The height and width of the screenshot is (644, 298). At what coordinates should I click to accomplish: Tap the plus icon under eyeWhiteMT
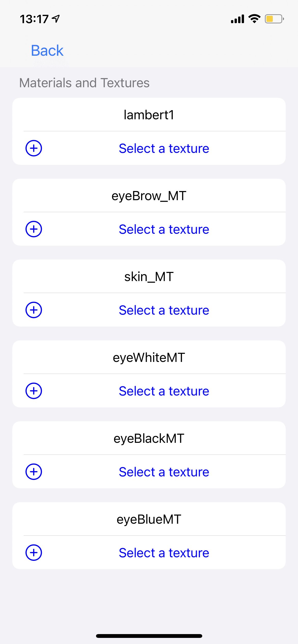34,391
